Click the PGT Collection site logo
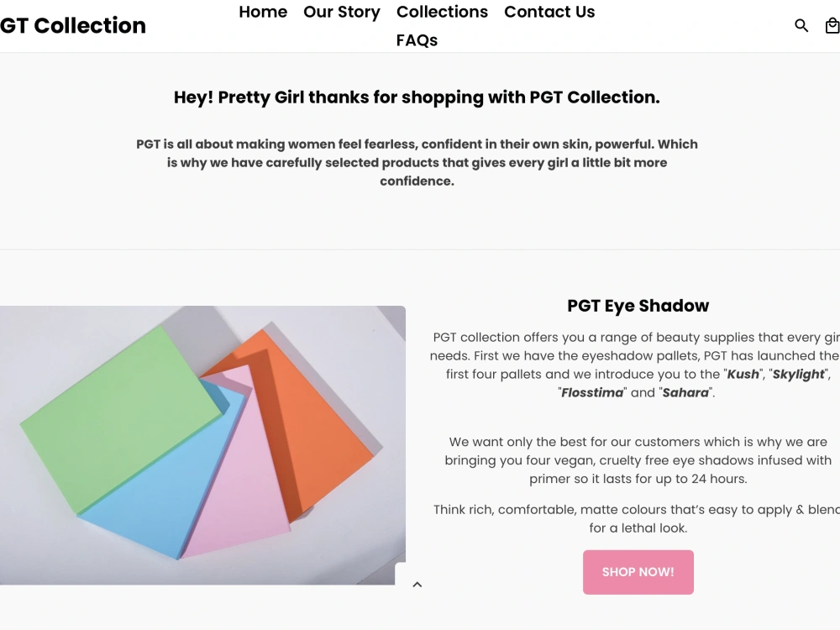The width and height of the screenshot is (840, 630). point(73,25)
